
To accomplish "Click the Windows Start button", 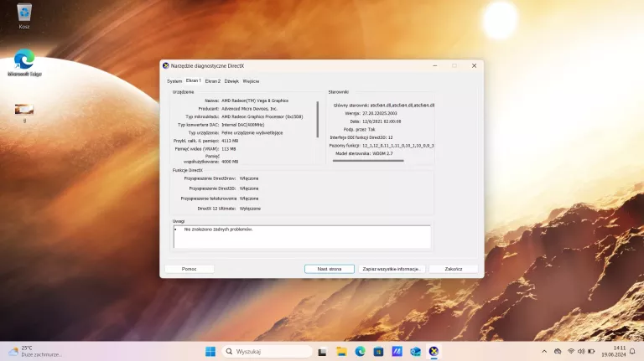I will click(x=210, y=351).
